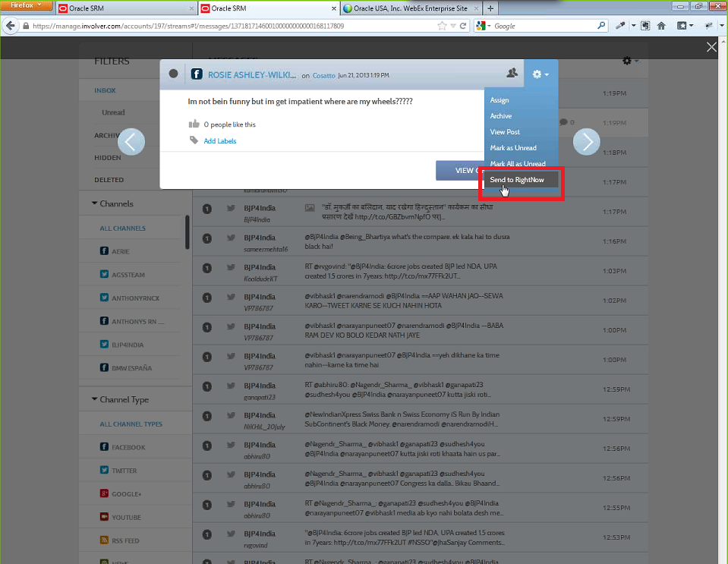The image size is (728, 564).
Task: Reload the page using the refresh icon
Action: point(463,26)
